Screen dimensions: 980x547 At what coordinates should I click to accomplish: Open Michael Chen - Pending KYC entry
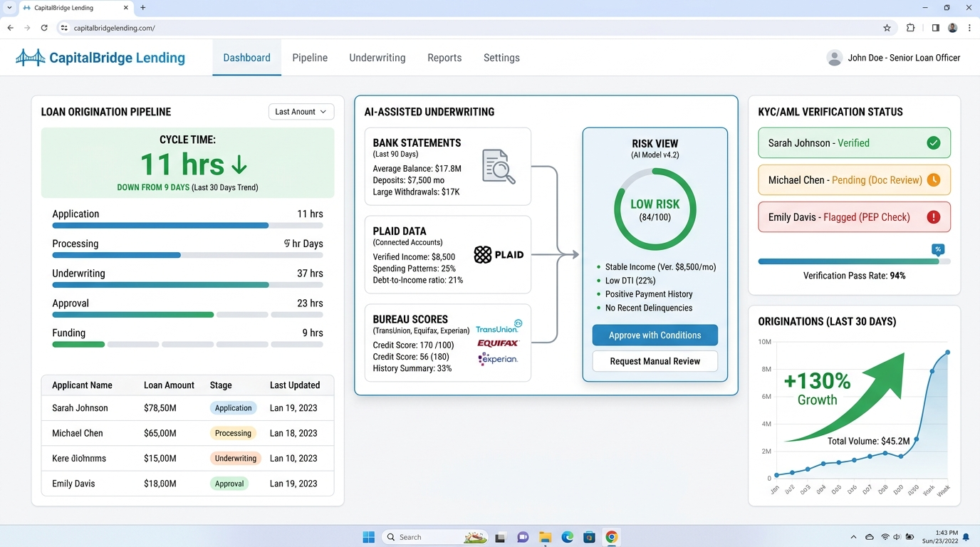click(854, 180)
